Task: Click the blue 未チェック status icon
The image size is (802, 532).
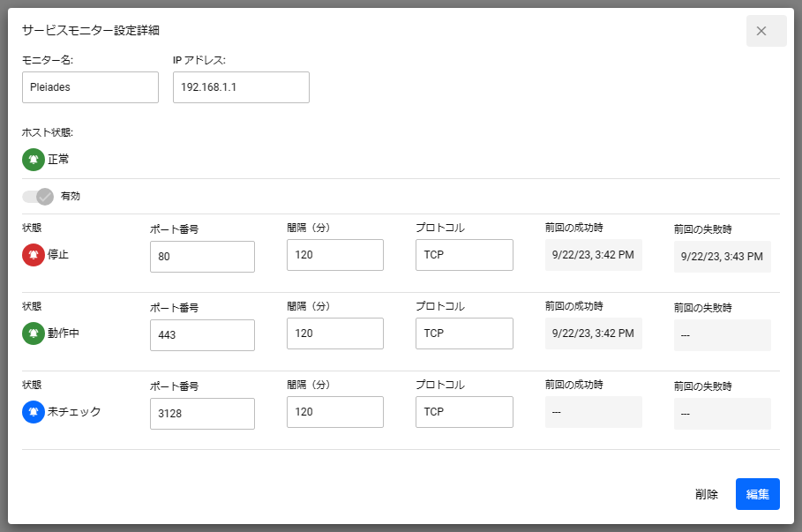Action: coord(34,411)
